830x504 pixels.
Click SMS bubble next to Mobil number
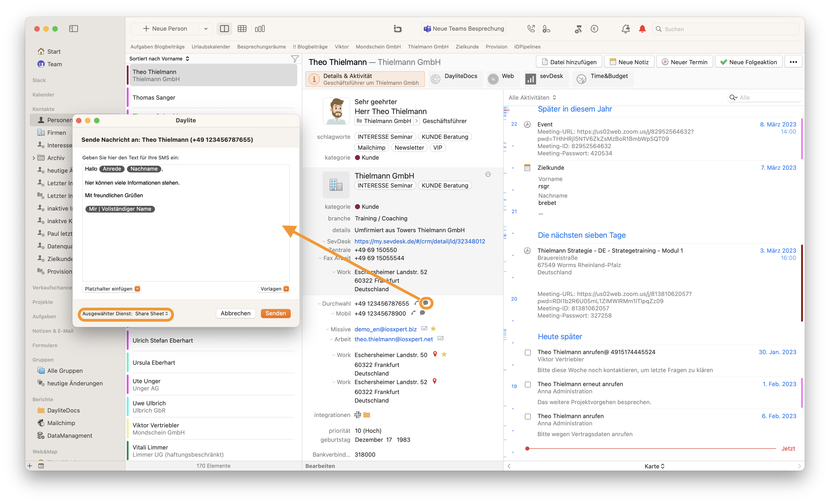(x=422, y=313)
